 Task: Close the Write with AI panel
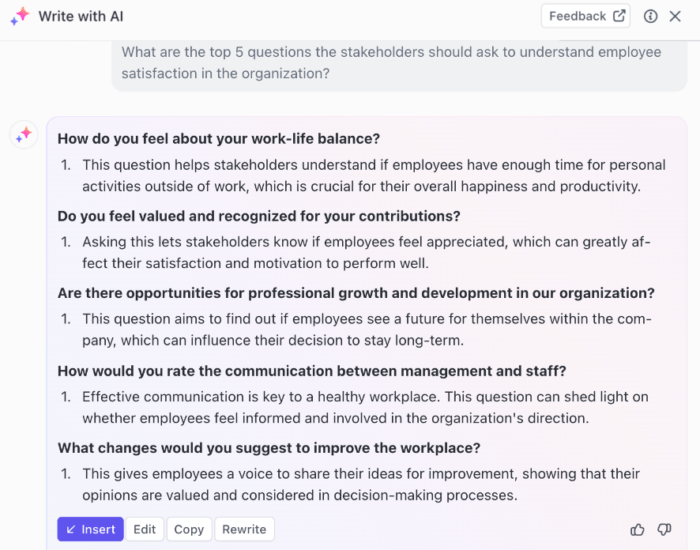coord(675,16)
